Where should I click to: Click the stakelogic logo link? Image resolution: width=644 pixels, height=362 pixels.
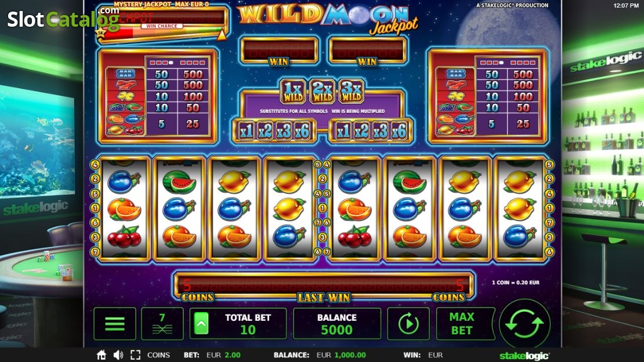point(524,356)
